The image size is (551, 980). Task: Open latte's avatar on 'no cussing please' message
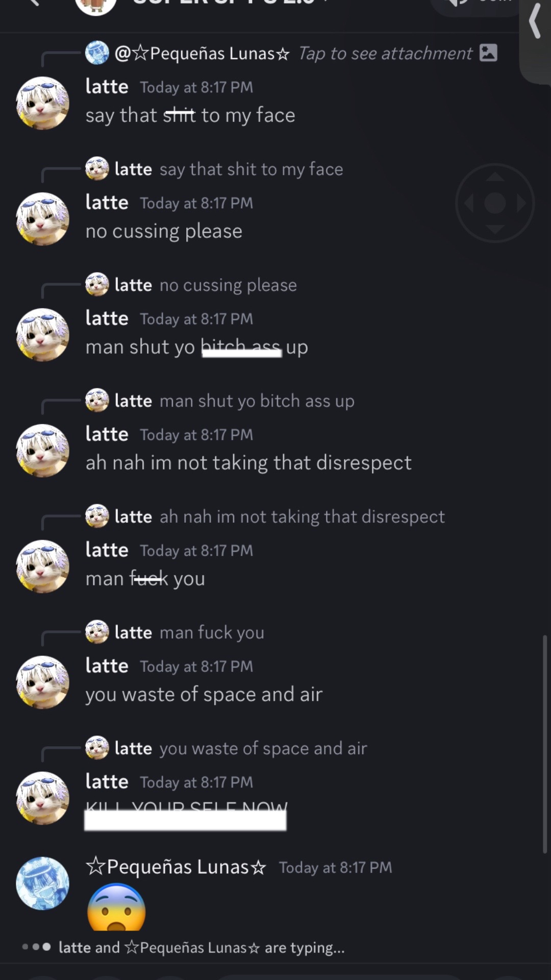point(42,218)
